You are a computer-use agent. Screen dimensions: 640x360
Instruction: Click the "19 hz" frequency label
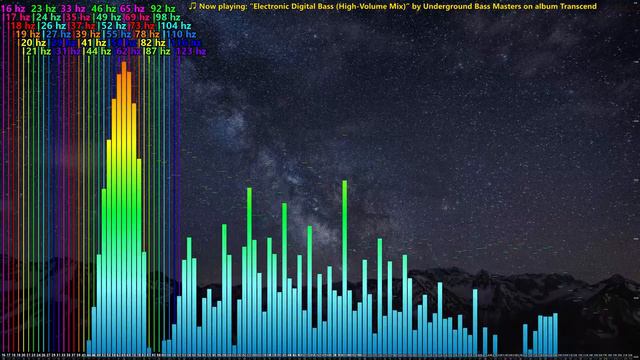tap(28, 34)
